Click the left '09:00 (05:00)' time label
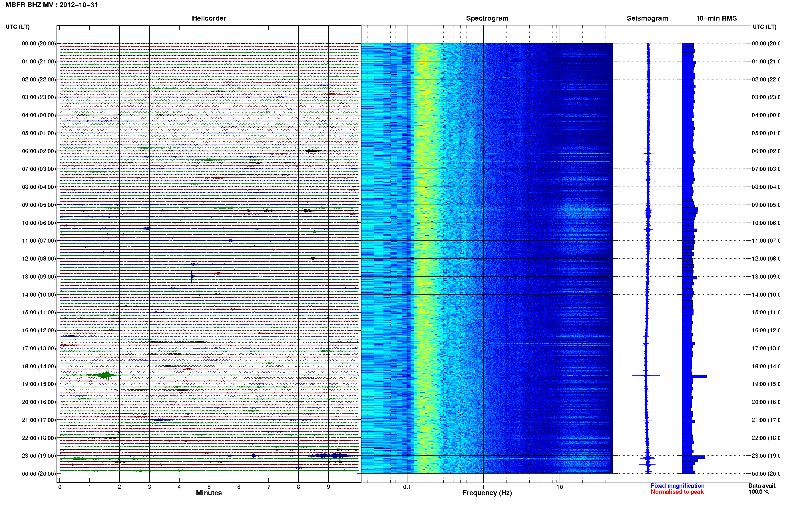812x508 pixels. coord(39,205)
